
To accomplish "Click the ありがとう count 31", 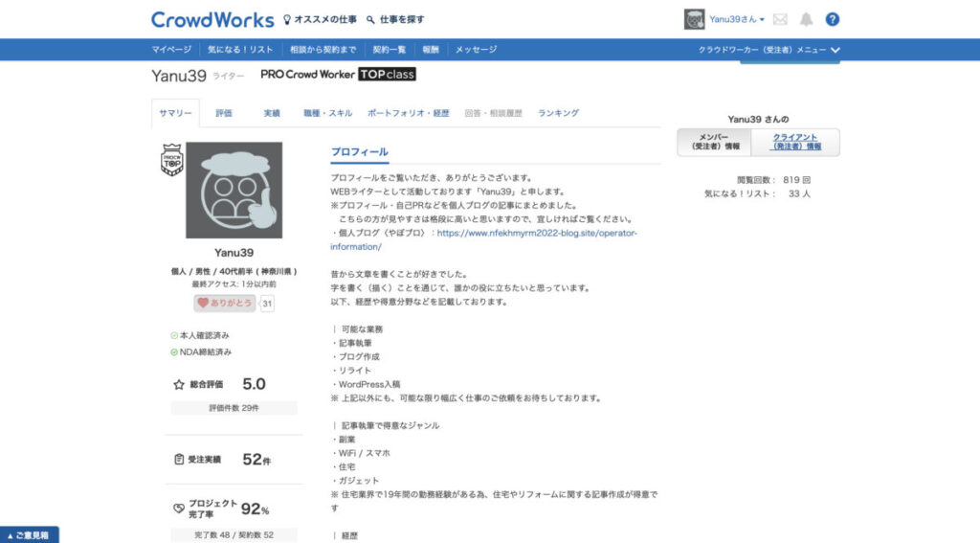I will coord(267,304).
